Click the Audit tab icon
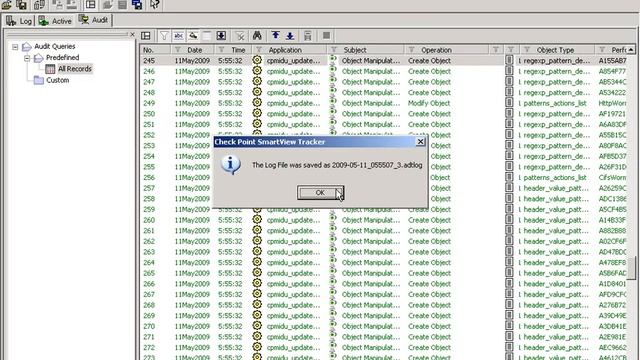640x360 pixels. tap(84, 19)
